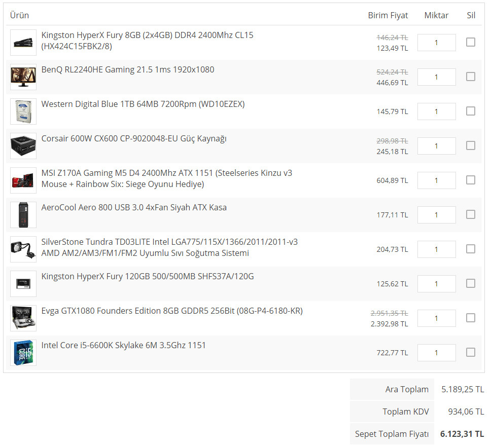Tick the delete checkbox for BenQ RL2240HE

(x=470, y=77)
